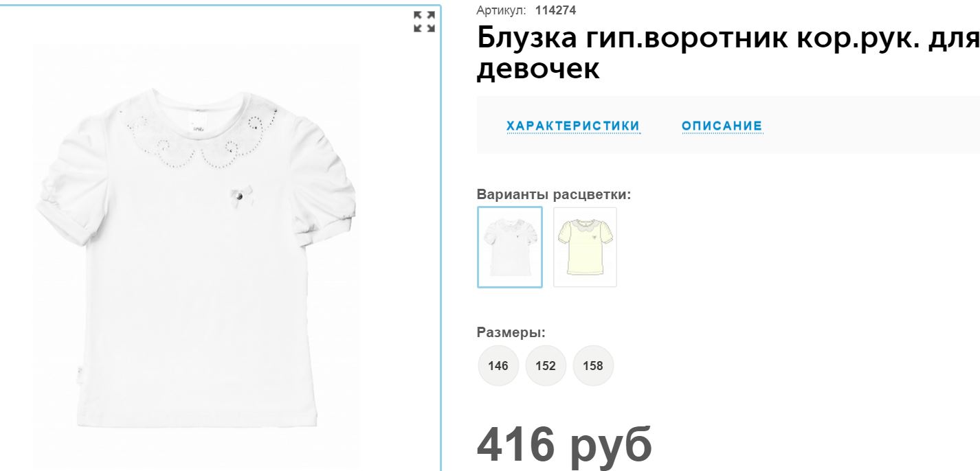Choose size 158
This screenshot has height=471, width=980.
(x=593, y=365)
